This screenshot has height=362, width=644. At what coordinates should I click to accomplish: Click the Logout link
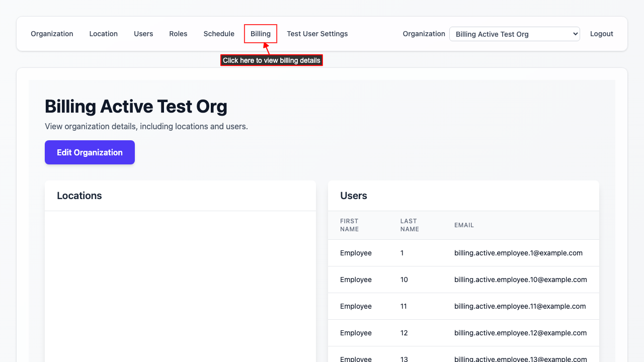click(601, 34)
